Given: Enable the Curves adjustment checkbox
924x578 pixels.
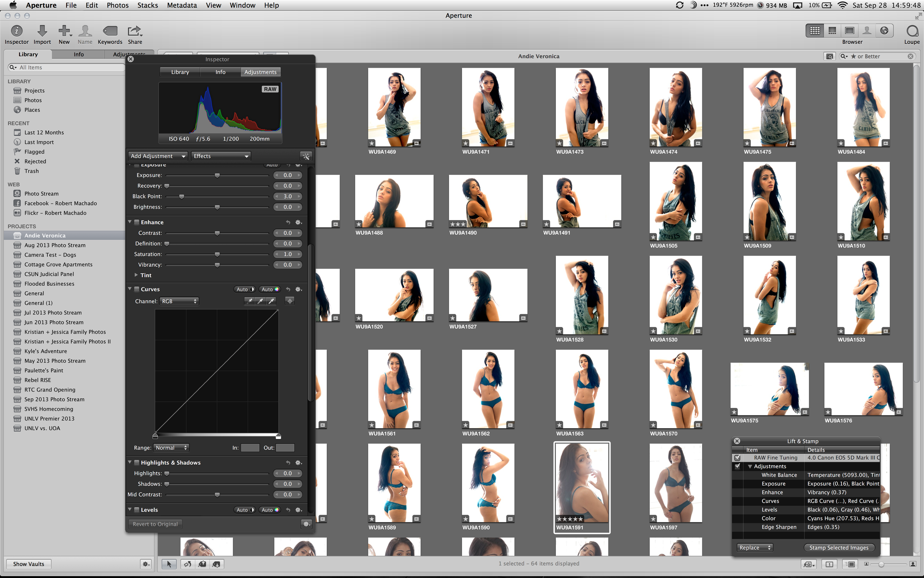Looking at the screenshot, I should tap(137, 290).
